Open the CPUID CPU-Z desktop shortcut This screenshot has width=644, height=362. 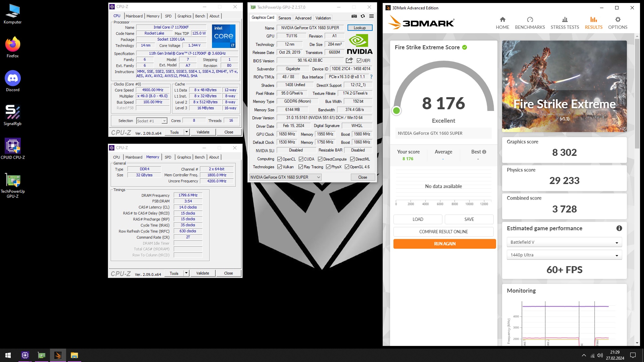(x=12, y=149)
